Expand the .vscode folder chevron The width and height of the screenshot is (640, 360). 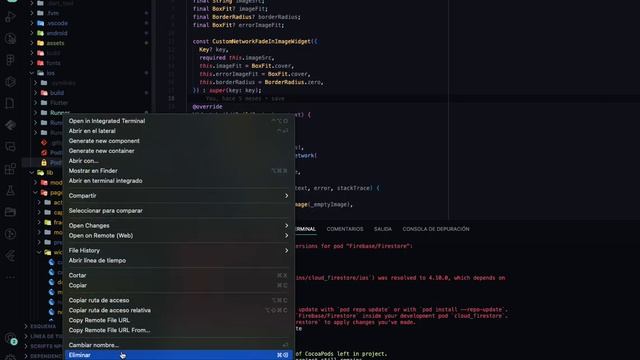point(32,23)
